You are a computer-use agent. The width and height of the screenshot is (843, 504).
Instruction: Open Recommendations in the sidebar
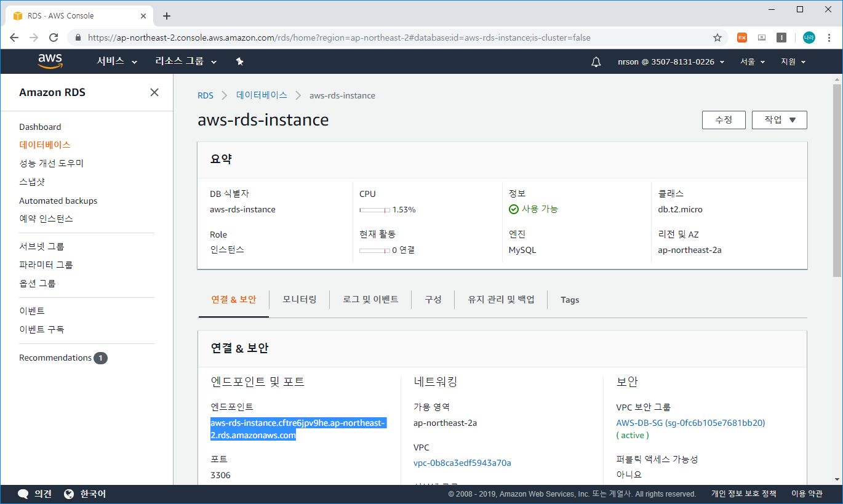55,358
